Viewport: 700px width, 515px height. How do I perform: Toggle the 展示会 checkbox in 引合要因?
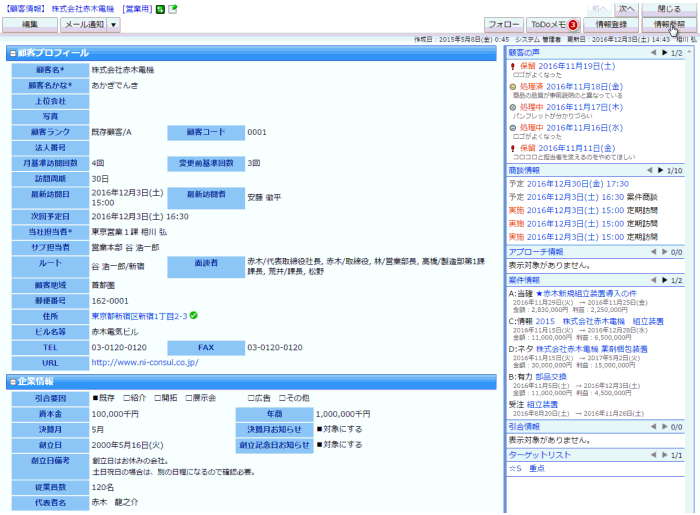point(187,397)
